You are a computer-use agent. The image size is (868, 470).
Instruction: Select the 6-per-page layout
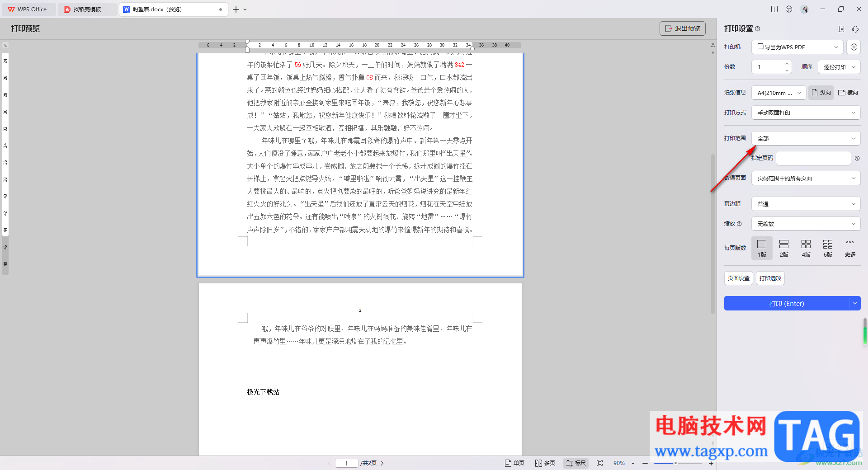click(828, 248)
